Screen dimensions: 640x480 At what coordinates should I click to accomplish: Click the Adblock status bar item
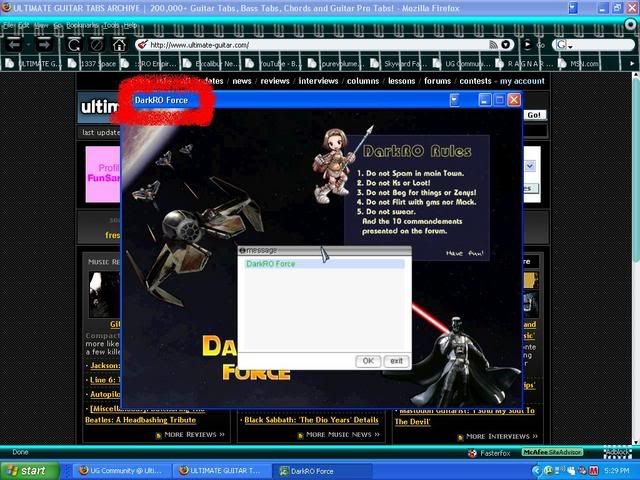[618, 452]
